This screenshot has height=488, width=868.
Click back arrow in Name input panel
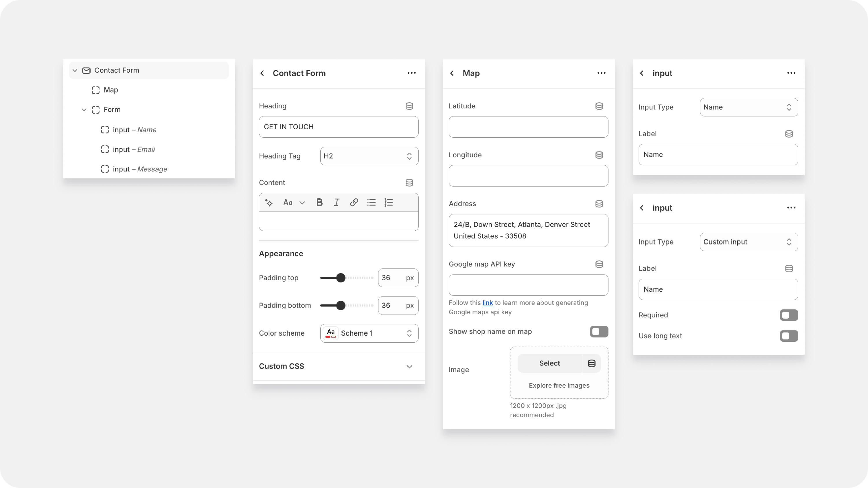pyautogui.click(x=642, y=73)
